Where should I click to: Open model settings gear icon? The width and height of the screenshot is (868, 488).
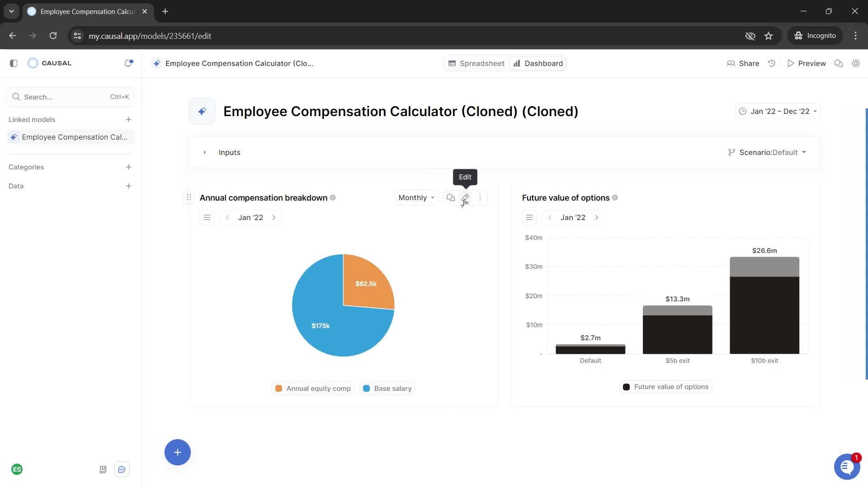pos(856,63)
